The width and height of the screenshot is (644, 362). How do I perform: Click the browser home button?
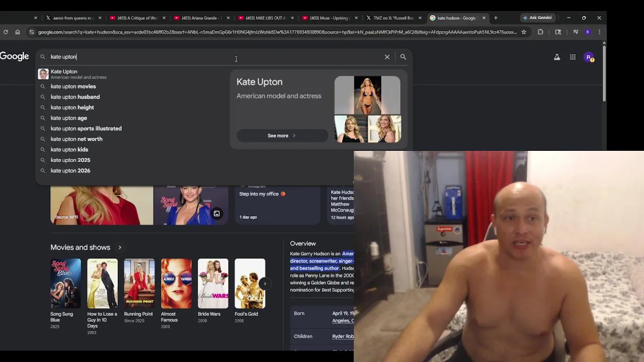(x=18, y=32)
